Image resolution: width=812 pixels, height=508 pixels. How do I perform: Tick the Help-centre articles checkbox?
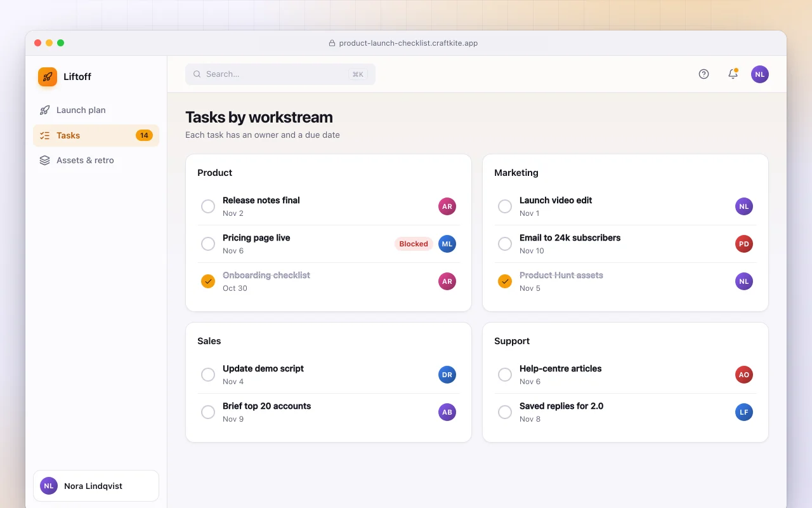(505, 375)
